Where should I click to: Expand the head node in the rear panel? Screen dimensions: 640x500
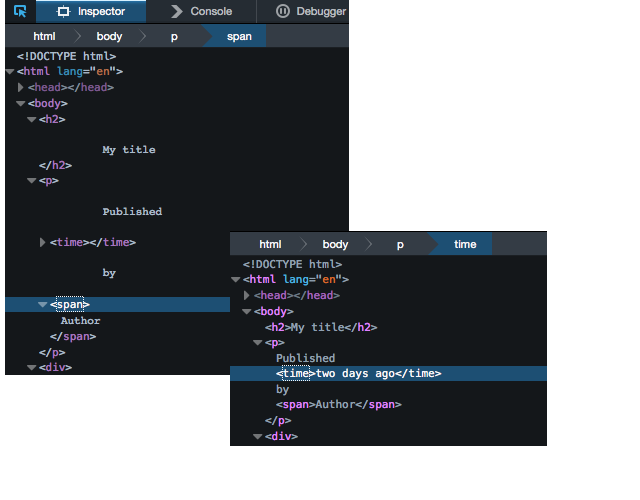coord(21,87)
